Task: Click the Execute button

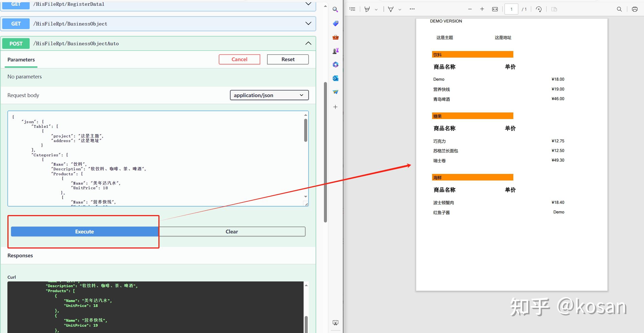Action: (84, 231)
